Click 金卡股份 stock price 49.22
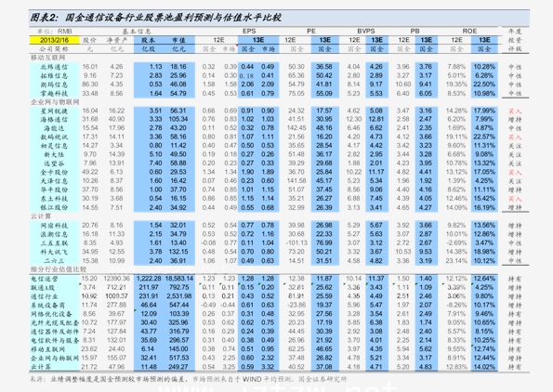This screenshot has height=392, width=553. point(90,172)
